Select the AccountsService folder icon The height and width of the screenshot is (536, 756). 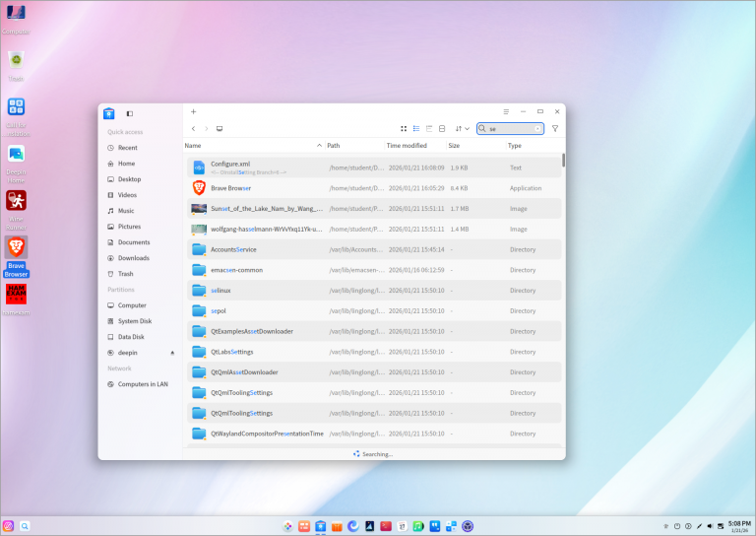[x=199, y=249]
